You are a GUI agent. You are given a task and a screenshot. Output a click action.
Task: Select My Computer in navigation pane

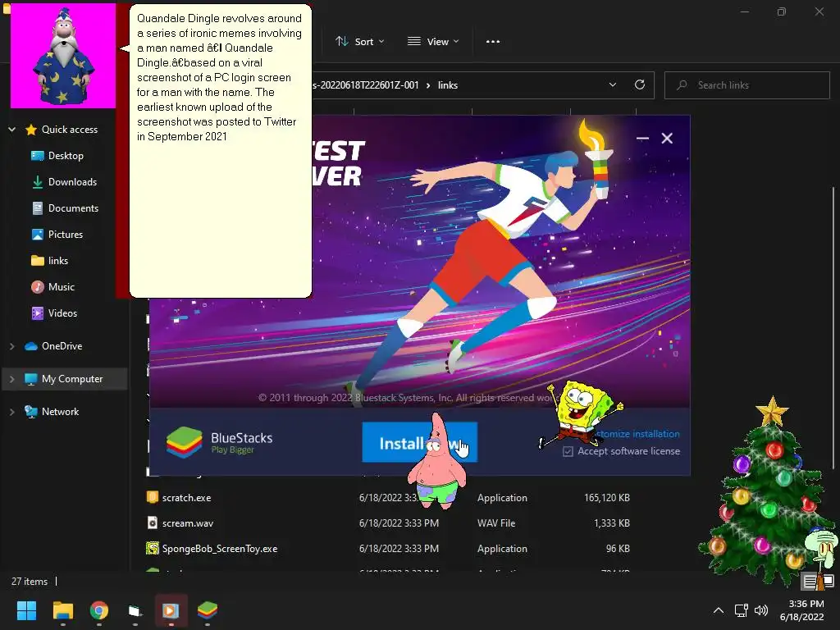coord(72,379)
